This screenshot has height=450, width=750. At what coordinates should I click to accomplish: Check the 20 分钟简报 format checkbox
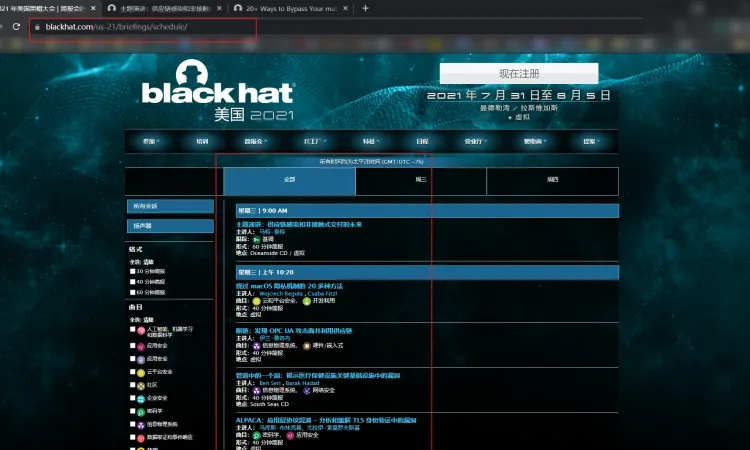click(x=132, y=271)
